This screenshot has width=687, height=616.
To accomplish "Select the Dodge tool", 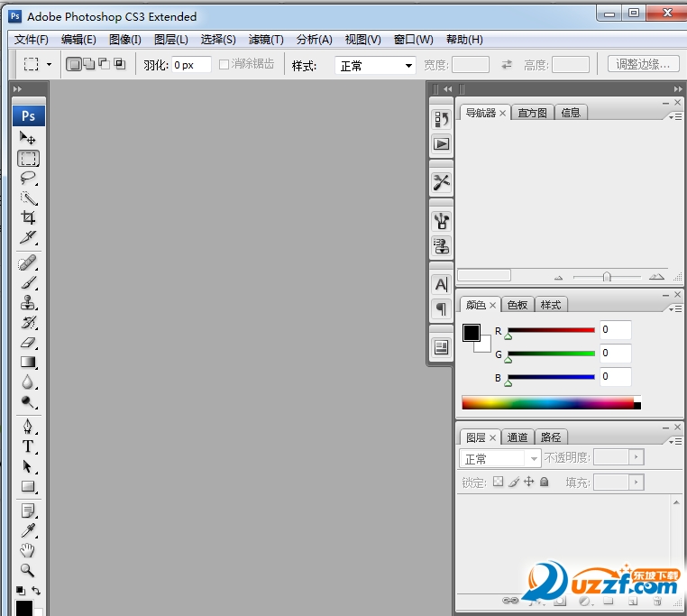I will [x=28, y=401].
